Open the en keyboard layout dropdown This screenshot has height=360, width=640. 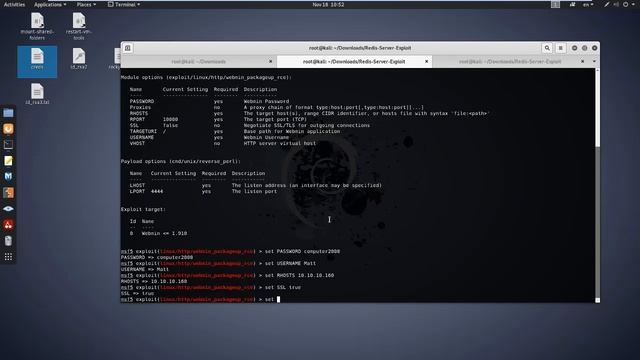coord(588,4)
